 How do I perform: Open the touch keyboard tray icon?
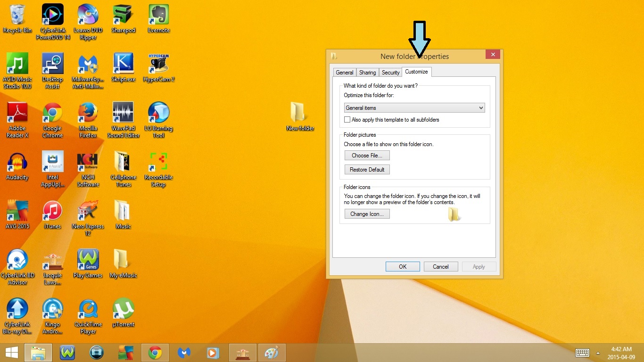(x=583, y=353)
